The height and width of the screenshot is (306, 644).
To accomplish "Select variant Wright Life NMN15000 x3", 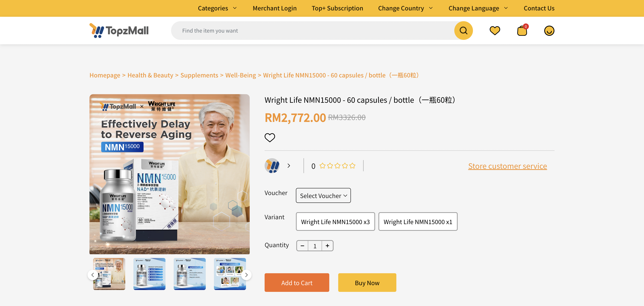I will (335, 221).
